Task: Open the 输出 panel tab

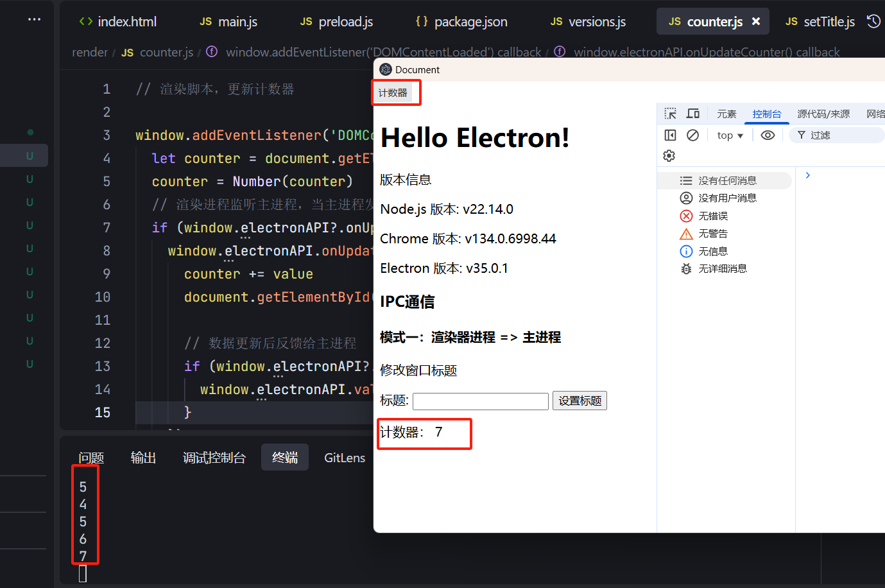Action: pyautogui.click(x=143, y=458)
